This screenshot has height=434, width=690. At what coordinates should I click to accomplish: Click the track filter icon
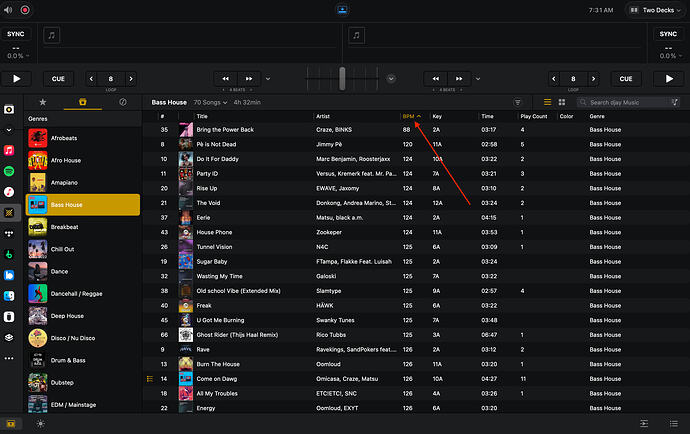518,103
